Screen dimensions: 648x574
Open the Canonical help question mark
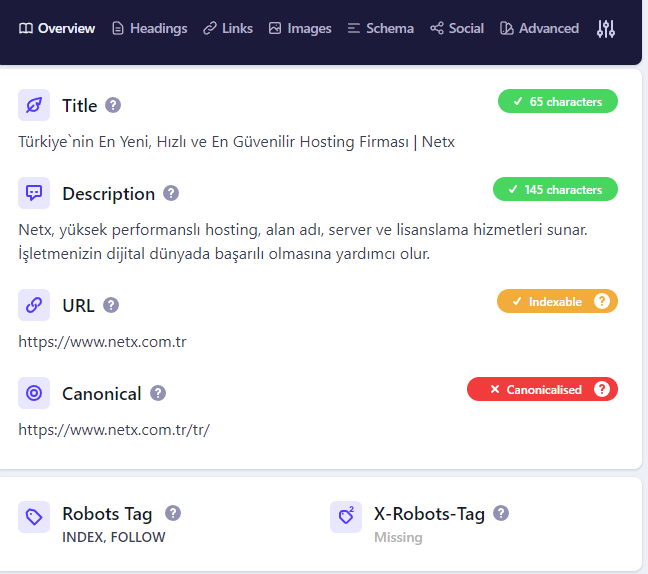[x=158, y=393]
